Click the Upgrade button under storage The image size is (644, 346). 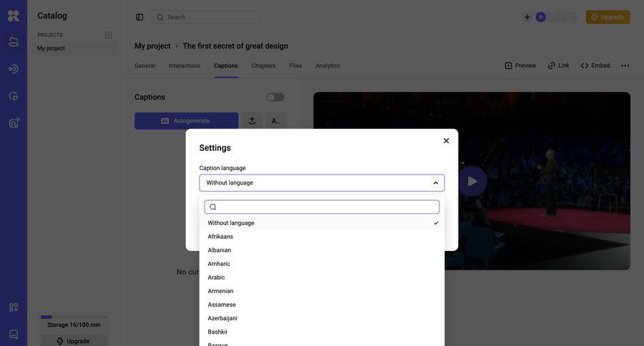(74, 341)
